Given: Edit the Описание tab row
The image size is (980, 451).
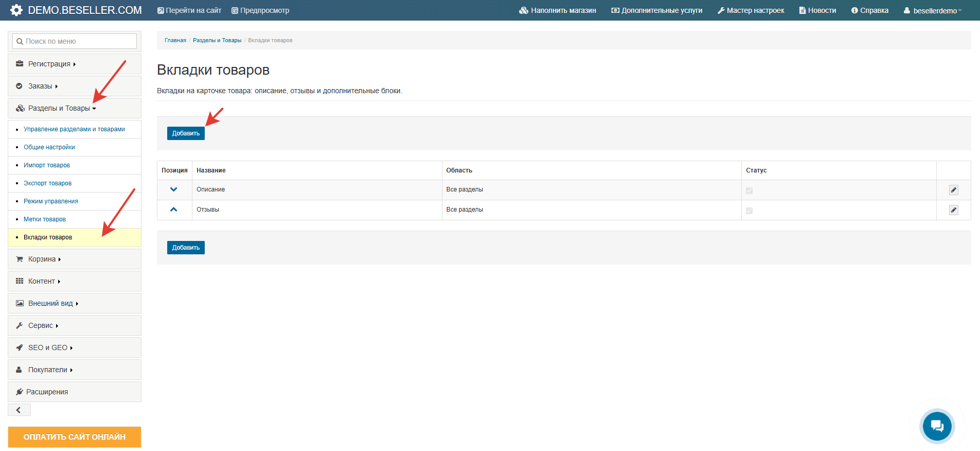Looking at the screenshot, I should tap(954, 190).
